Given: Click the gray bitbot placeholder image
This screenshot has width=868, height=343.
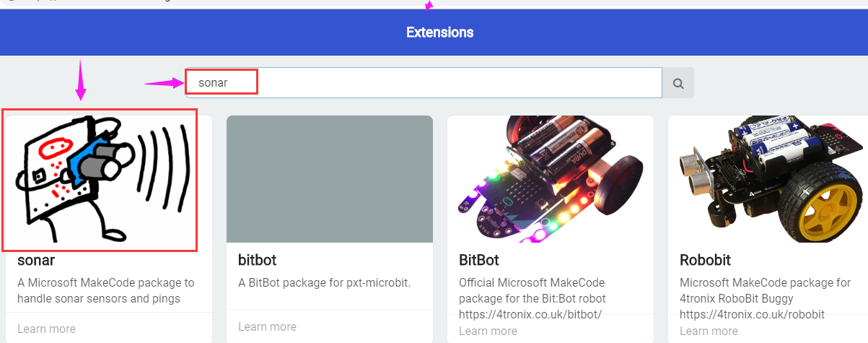Looking at the screenshot, I should [x=329, y=179].
